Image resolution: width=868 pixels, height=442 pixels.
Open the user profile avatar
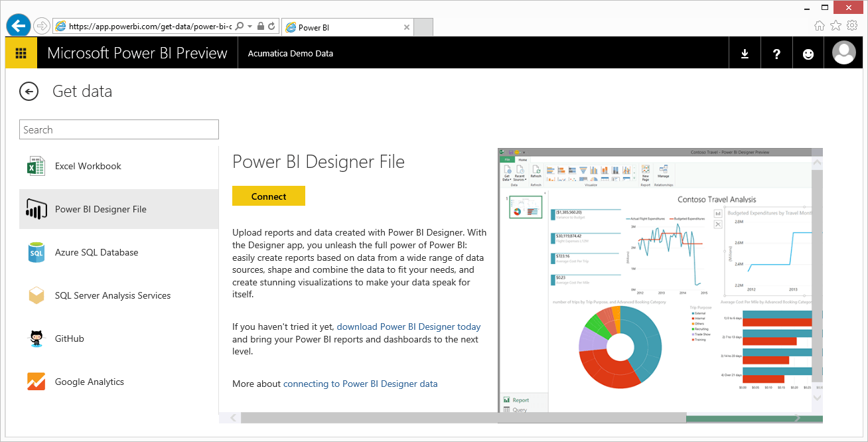tap(844, 53)
